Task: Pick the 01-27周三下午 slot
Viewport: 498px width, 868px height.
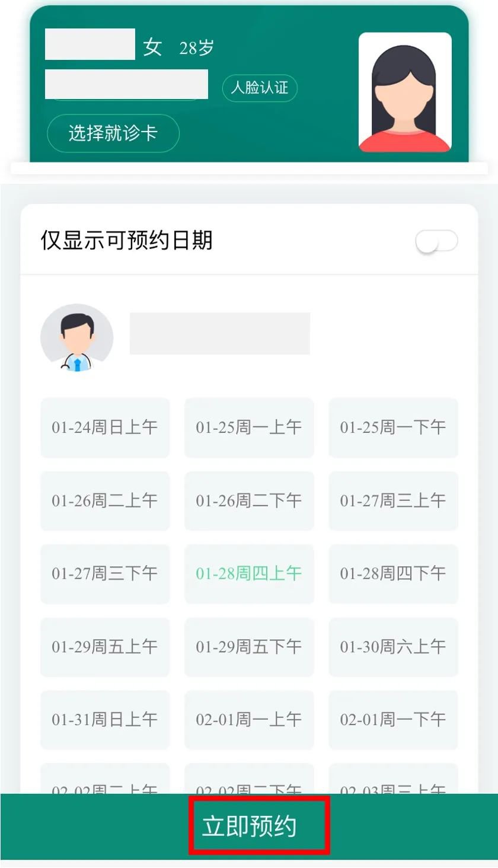Action: coord(105,574)
